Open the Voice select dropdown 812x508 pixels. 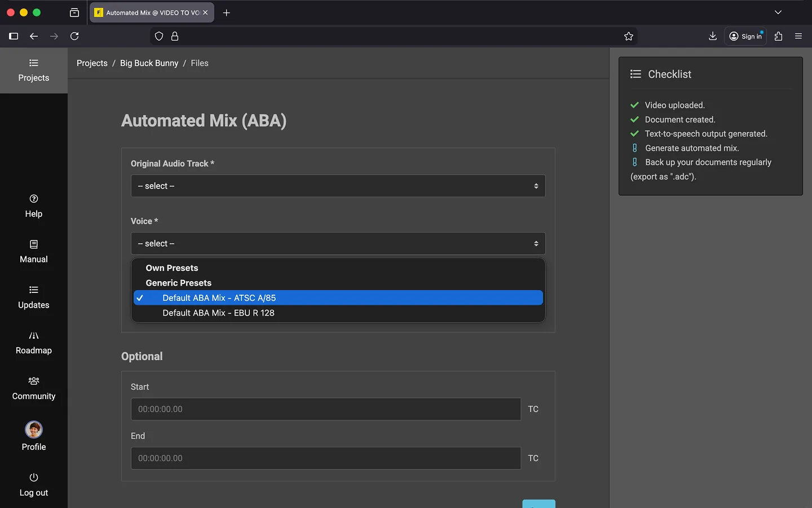338,244
